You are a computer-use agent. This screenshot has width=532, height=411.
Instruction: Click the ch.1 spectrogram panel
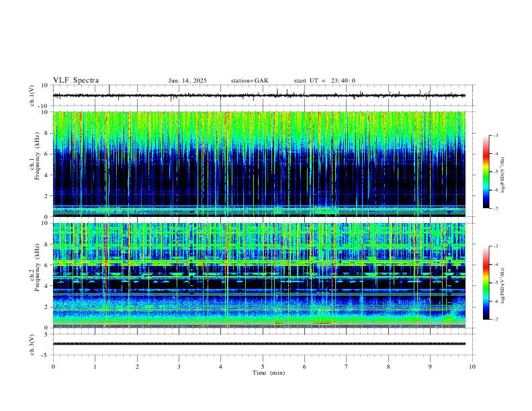(x=259, y=164)
